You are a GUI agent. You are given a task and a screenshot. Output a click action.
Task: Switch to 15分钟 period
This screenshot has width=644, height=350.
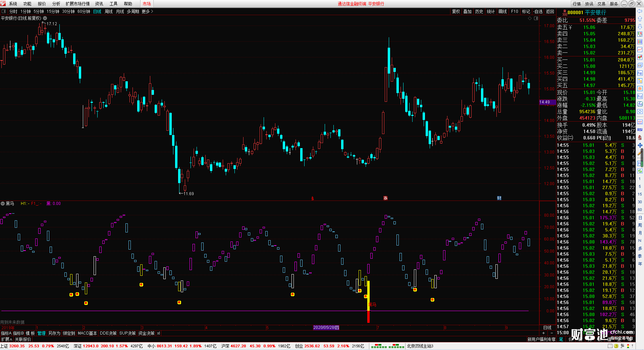[53, 11]
